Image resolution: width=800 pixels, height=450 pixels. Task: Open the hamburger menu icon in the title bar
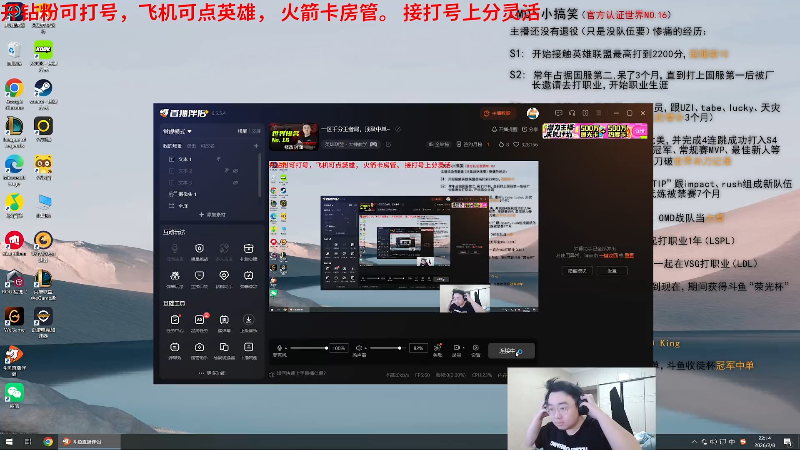pyautogui.click(x=599, y=113)
